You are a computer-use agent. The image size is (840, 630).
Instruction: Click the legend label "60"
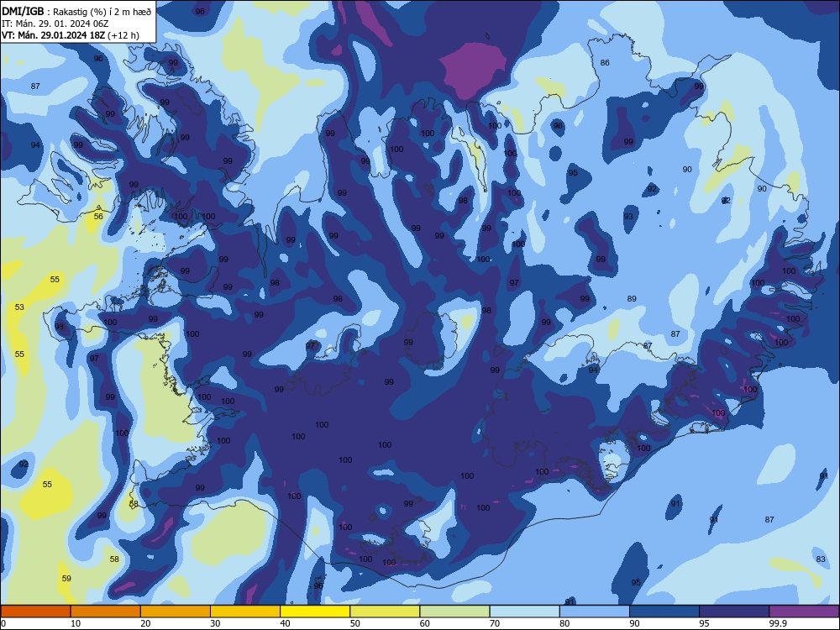[x=425, y=623]
